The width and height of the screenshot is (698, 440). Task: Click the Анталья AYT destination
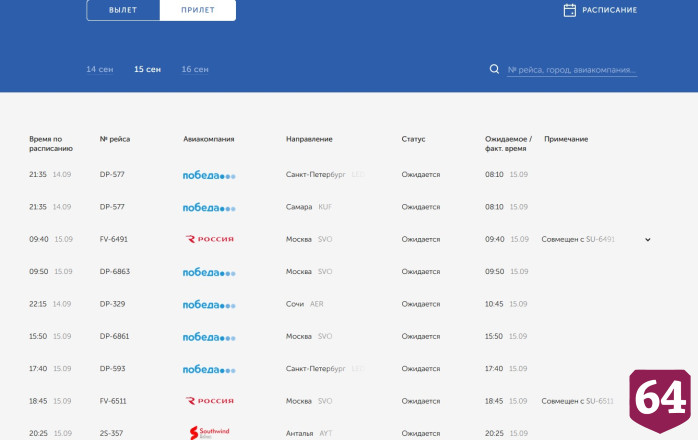309,433
